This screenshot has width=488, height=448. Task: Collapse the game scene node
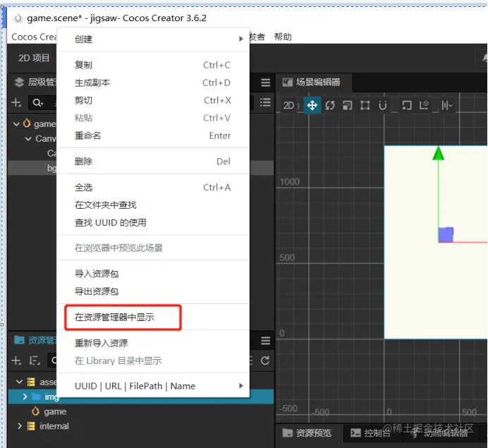pyautogui.click(x=16, y=124)
